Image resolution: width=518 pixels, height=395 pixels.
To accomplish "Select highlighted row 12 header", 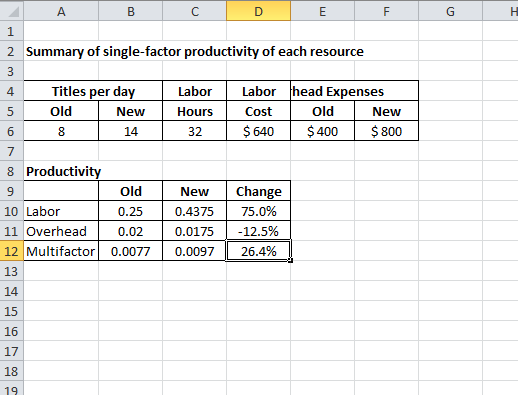I will click(12, 251).
